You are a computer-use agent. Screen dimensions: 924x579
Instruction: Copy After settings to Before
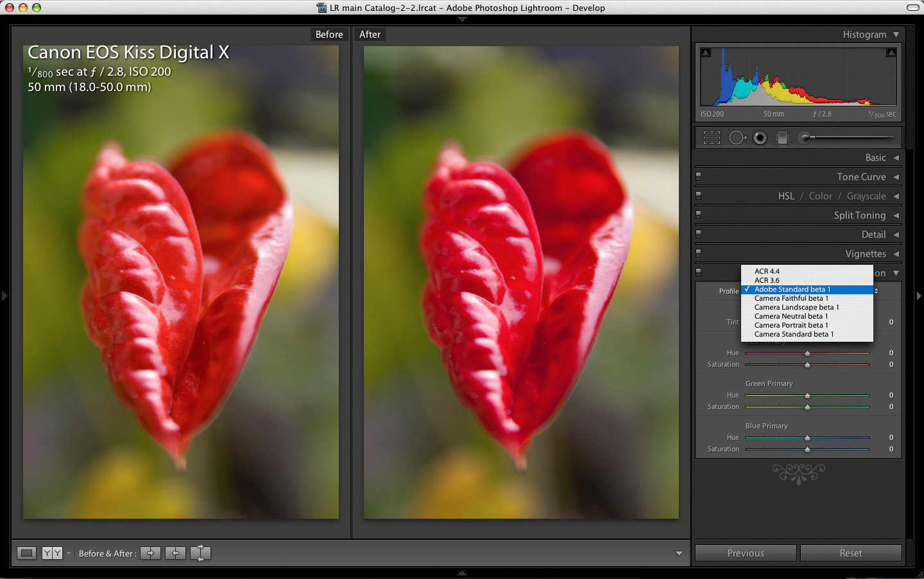175,553
